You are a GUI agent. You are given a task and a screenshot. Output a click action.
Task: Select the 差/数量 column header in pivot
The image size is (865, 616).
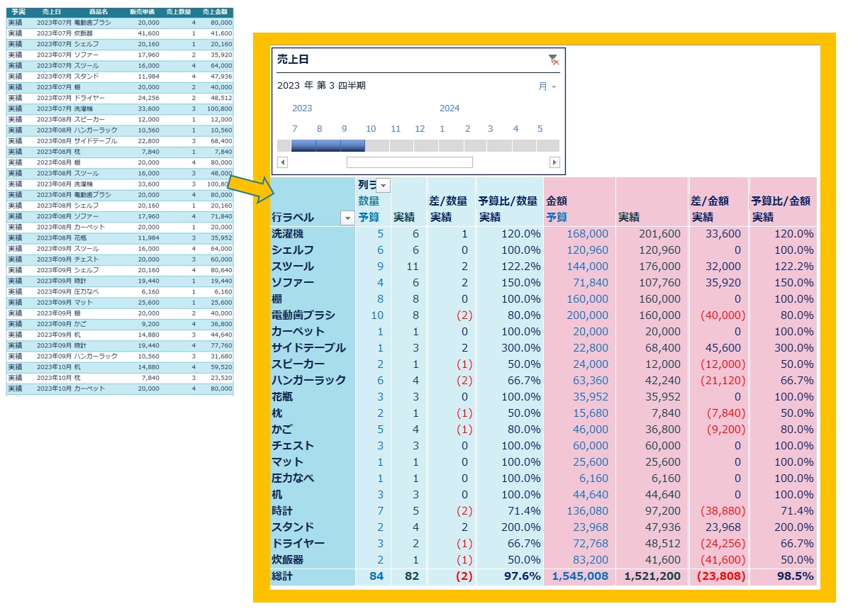[450, 201]
